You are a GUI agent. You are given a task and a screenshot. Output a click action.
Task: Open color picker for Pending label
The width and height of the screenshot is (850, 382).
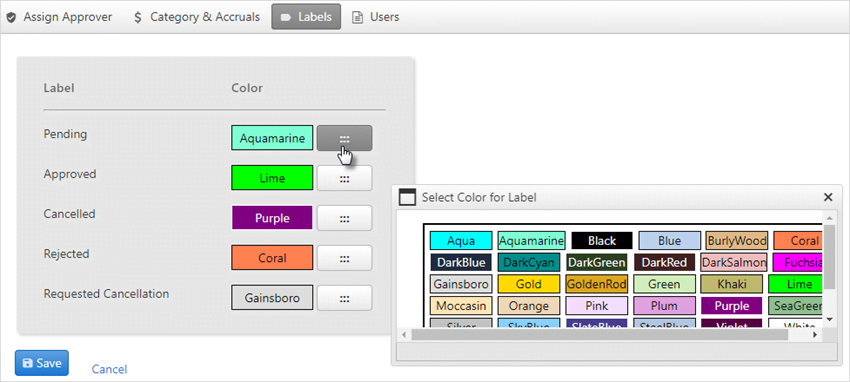pyautogui.click(x=344, y=138)
